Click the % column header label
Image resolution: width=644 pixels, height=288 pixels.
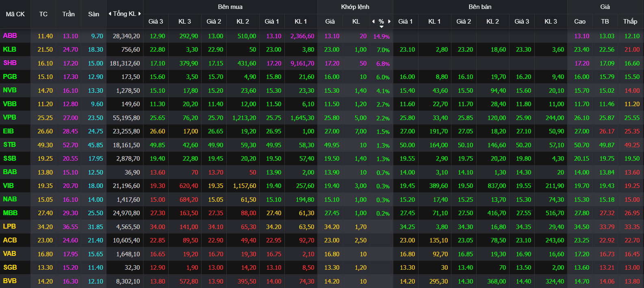pos(381,21)
